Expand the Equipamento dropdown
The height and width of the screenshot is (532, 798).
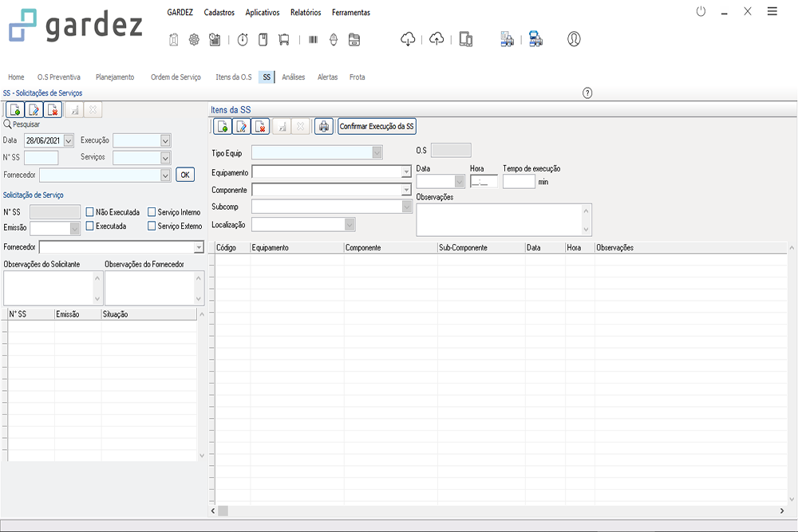(406, 172)
